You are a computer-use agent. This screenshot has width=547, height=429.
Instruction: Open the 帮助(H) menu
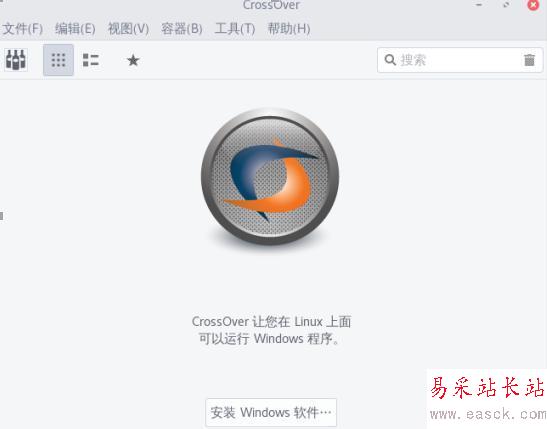pos(289,29)
